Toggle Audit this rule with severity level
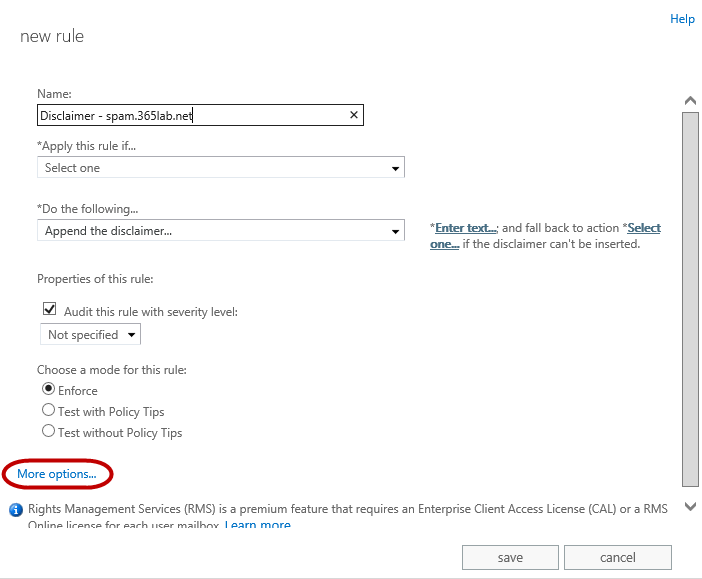The height and width of the screenshot is (579, 702). 49,310
